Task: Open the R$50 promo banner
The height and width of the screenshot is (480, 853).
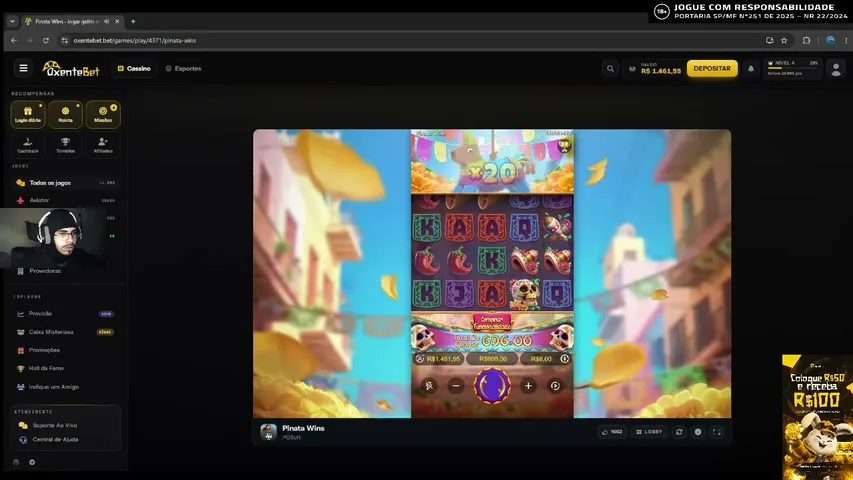Action: [817, 417]
